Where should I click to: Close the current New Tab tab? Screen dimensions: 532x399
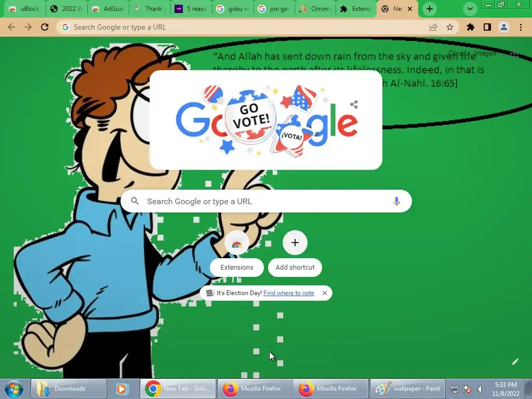pyautogui.click(x=410, y=9)
